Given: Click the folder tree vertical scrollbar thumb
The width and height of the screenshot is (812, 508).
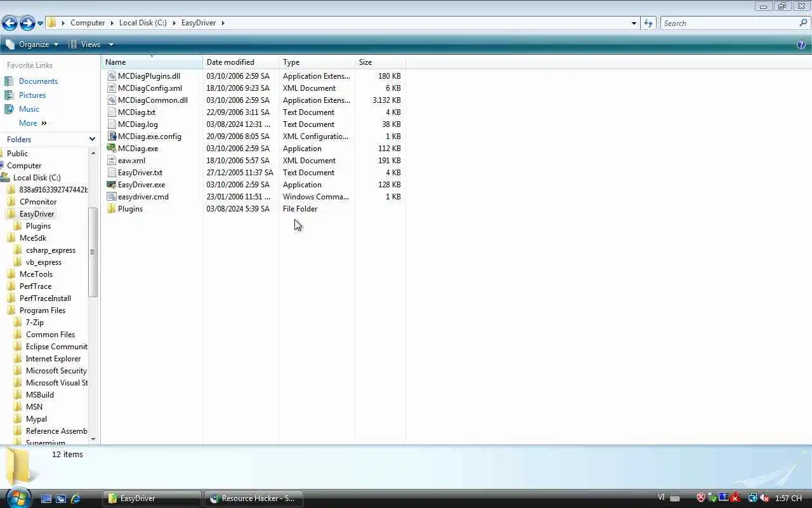Looking at the screenshot, I should (x=93, y=252).
